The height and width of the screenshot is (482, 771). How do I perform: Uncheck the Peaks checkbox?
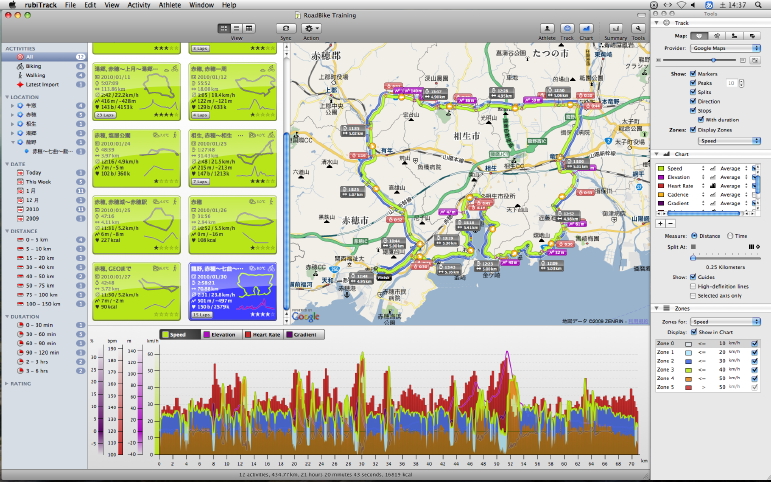click(693, 83)
